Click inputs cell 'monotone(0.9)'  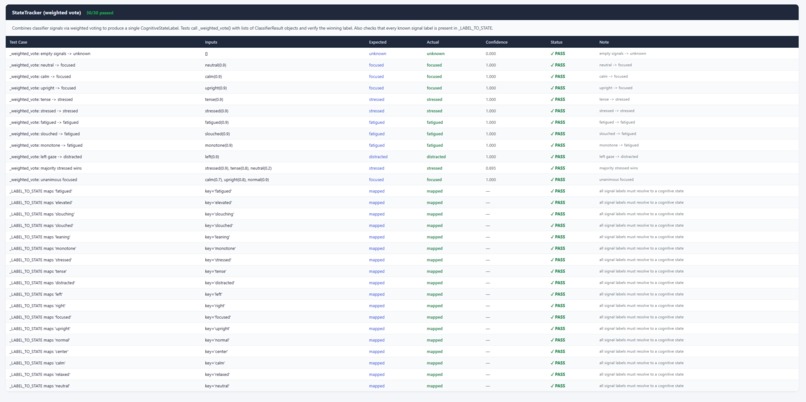coord(218,145)
